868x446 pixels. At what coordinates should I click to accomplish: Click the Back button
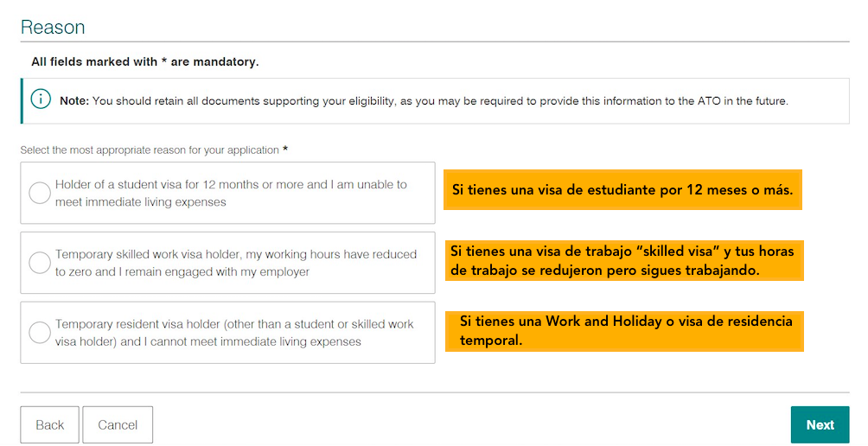click(x=50, y=424)
